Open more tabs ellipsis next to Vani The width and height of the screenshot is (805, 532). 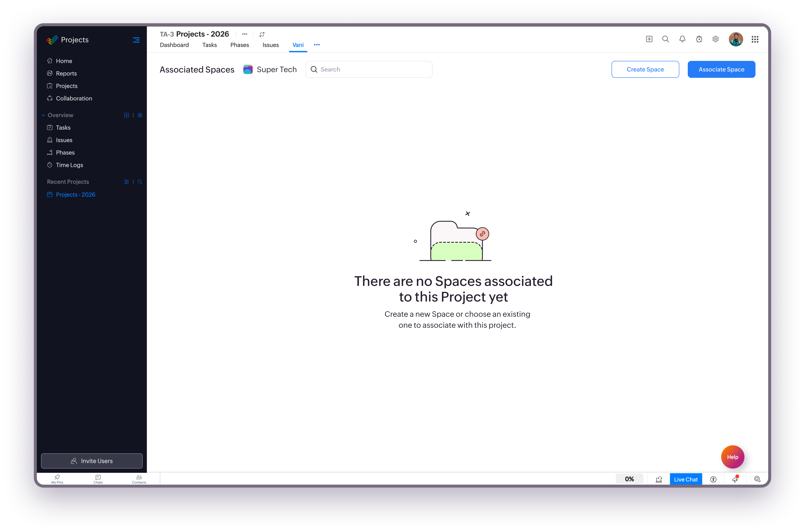pos(317,45)
